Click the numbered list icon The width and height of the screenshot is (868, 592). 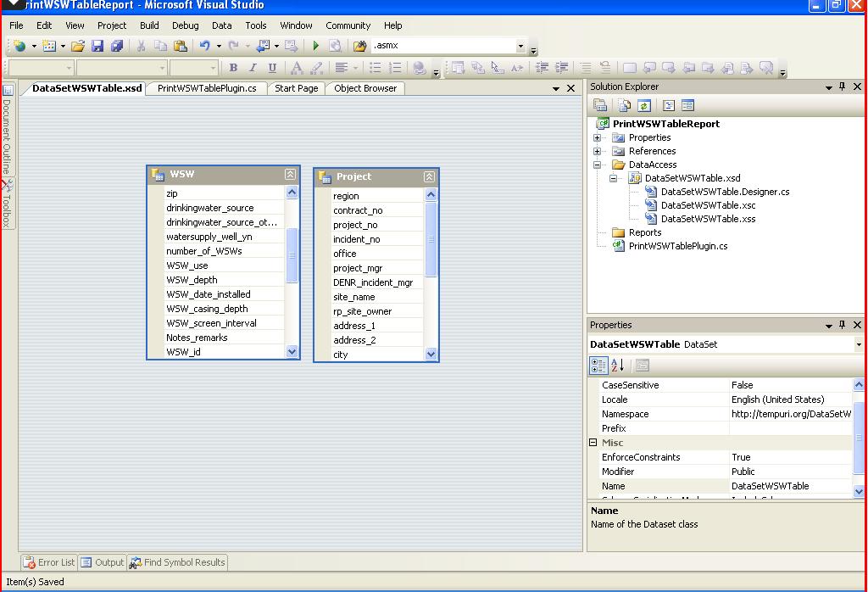click(395, 68)
